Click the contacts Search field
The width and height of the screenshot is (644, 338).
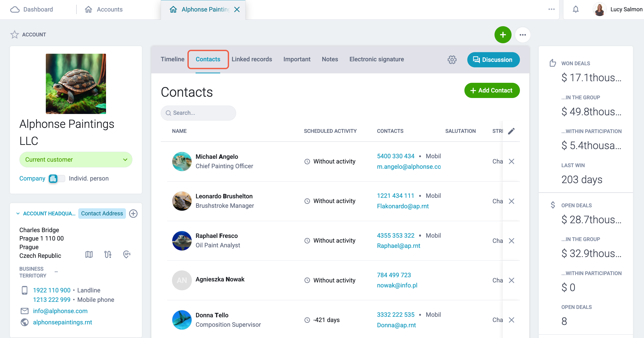(x=198, y=113)
